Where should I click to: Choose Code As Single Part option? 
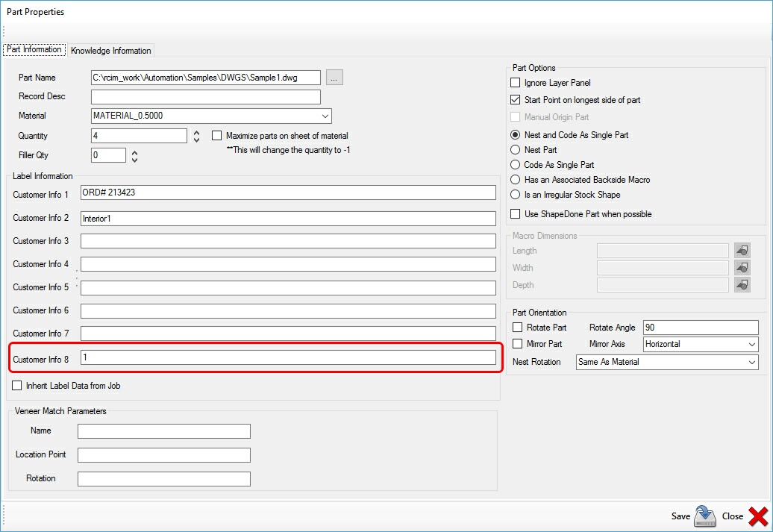pyautogui.click(x=515, y=165)
